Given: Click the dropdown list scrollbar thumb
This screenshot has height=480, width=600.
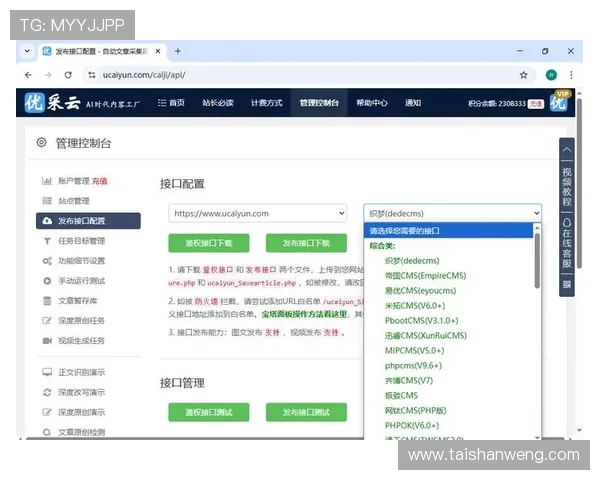Looking at the screenshot, I should (x=537, y=260).
